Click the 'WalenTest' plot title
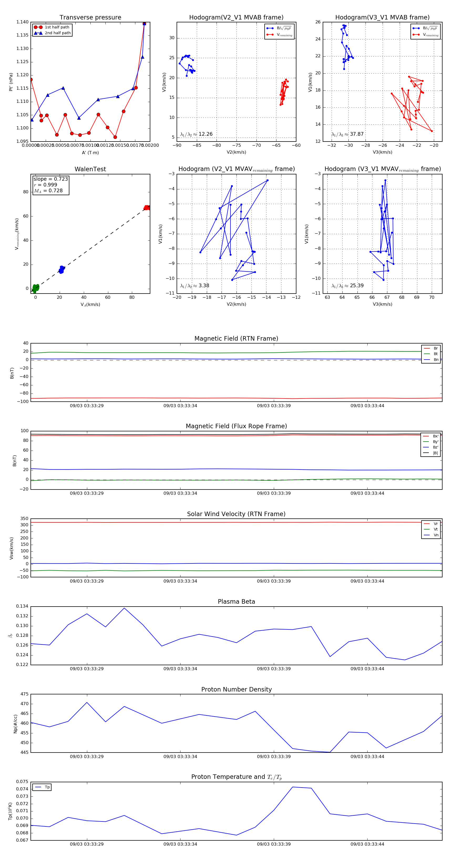Screen dimensions: 473x868 (90, 169)
